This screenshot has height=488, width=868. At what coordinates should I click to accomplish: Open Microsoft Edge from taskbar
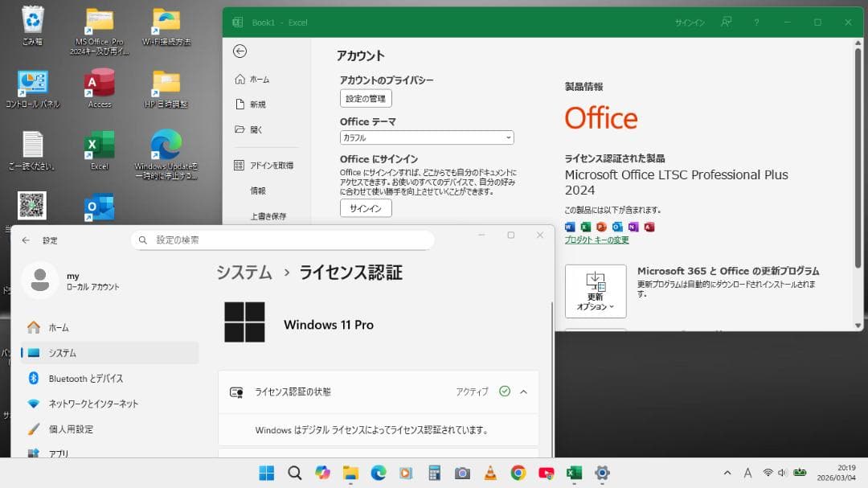pos(379,473)
